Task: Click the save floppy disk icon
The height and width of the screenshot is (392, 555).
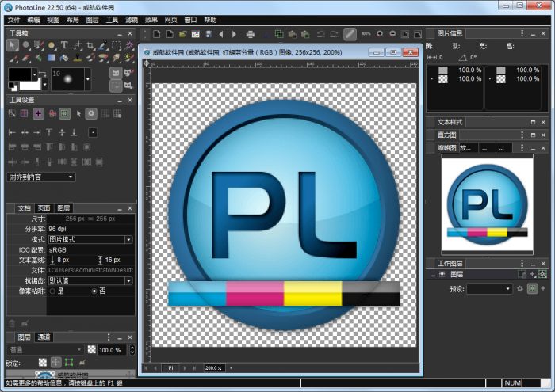Action: coord(209,34)
